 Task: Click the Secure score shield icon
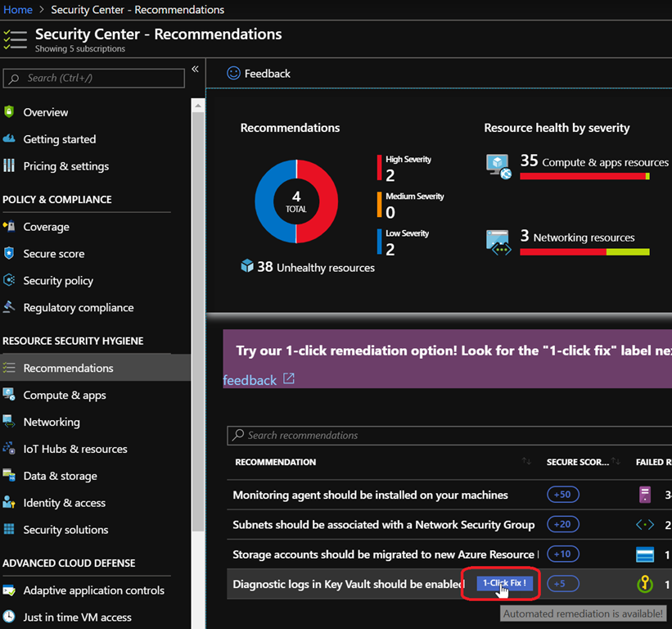[x=9, y=254]
